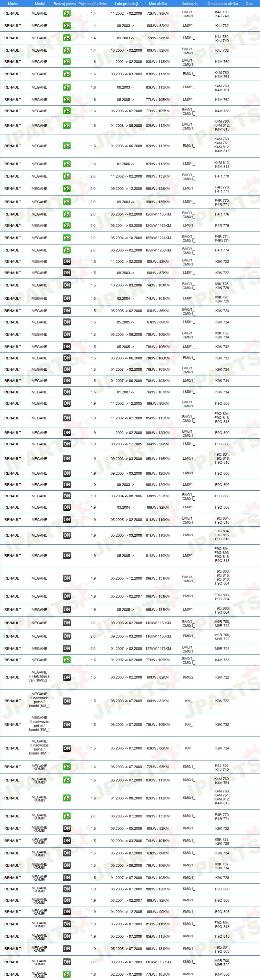Click the date cell 04.2004 -> 12.2005
The image size is (260, 980).
click(126, 912)
